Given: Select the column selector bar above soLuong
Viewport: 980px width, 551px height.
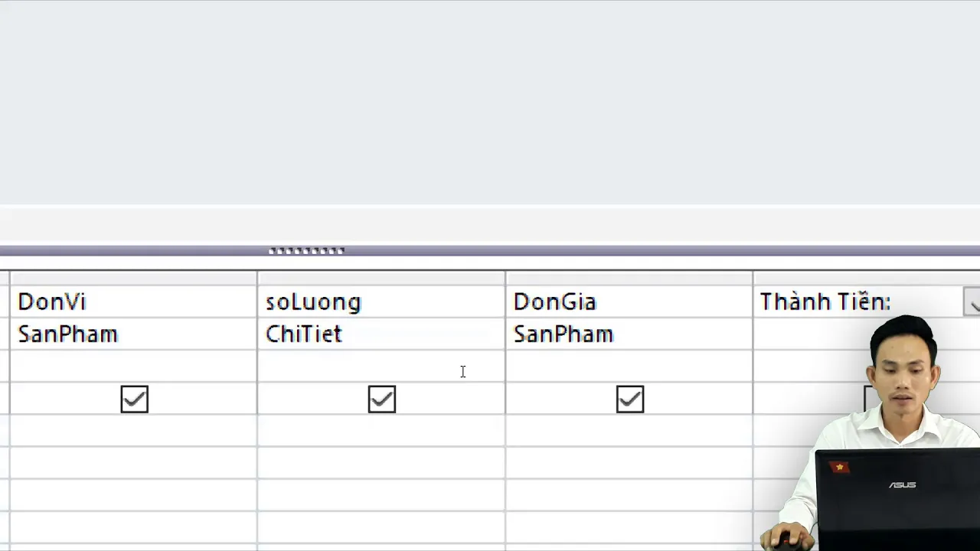Looking at the screenshot, I should click(381, 278).
